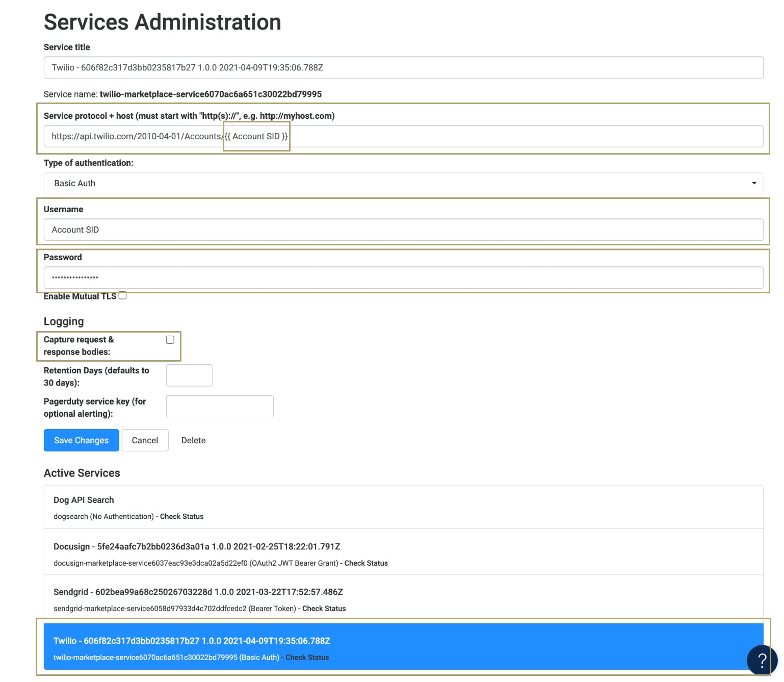This screenshot has height=682, width=784.
Task: Select Sendgrid service title row
Action: [x=198, y=592]
